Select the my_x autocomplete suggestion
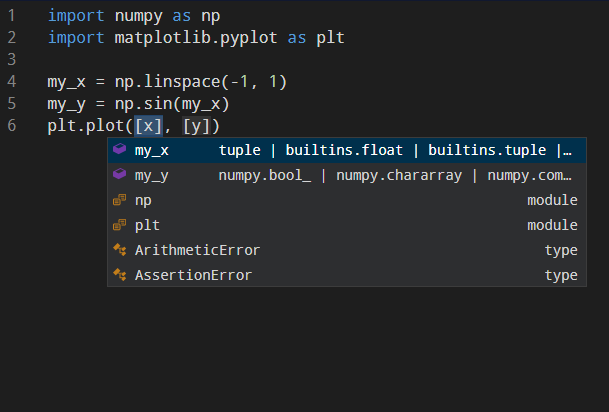 (x=347, y=150)
